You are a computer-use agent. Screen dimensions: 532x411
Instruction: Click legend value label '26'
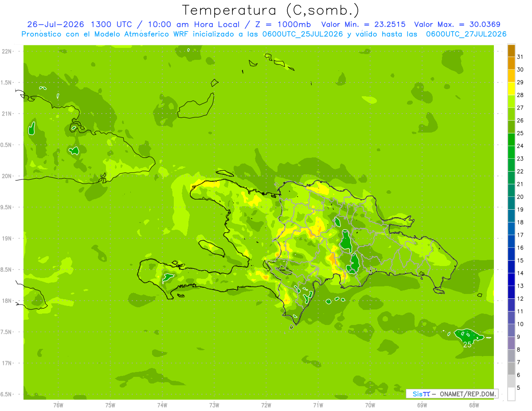[x=520, y=120]
